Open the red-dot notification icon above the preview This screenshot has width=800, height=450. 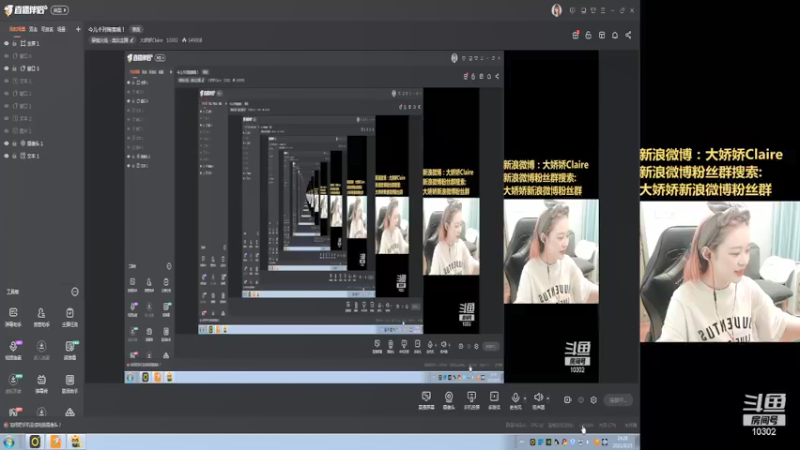coord(576,35)
